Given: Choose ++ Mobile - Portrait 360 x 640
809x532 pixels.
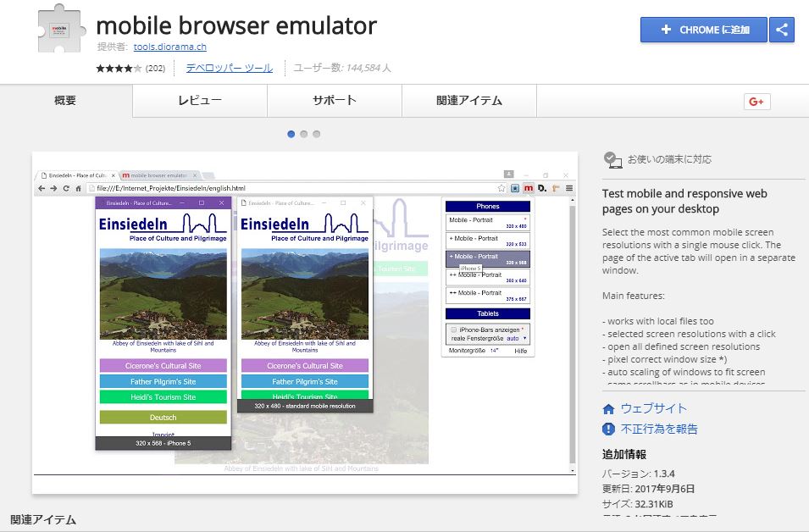Looking at the screenshot, I should [488, 278].
